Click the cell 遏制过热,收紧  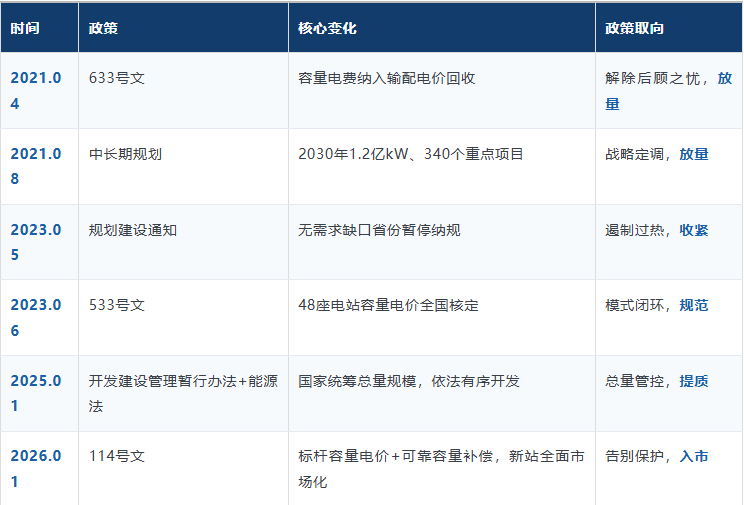[x=669, y=242]
